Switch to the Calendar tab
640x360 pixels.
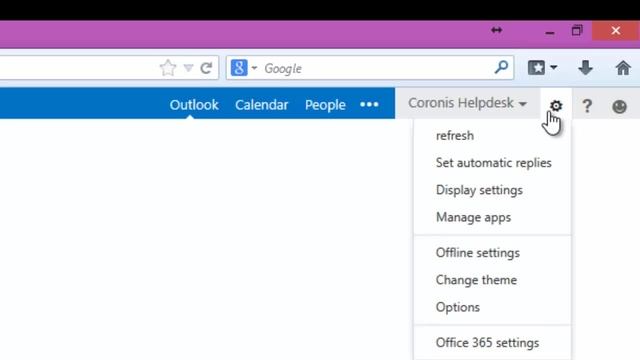point(262,105)
